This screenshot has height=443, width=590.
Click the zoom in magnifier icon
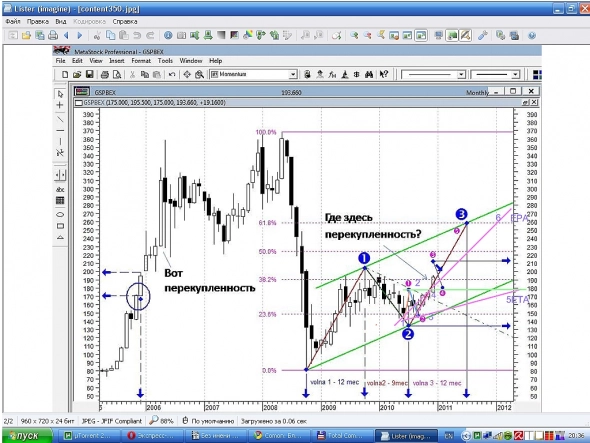(354, 35)
